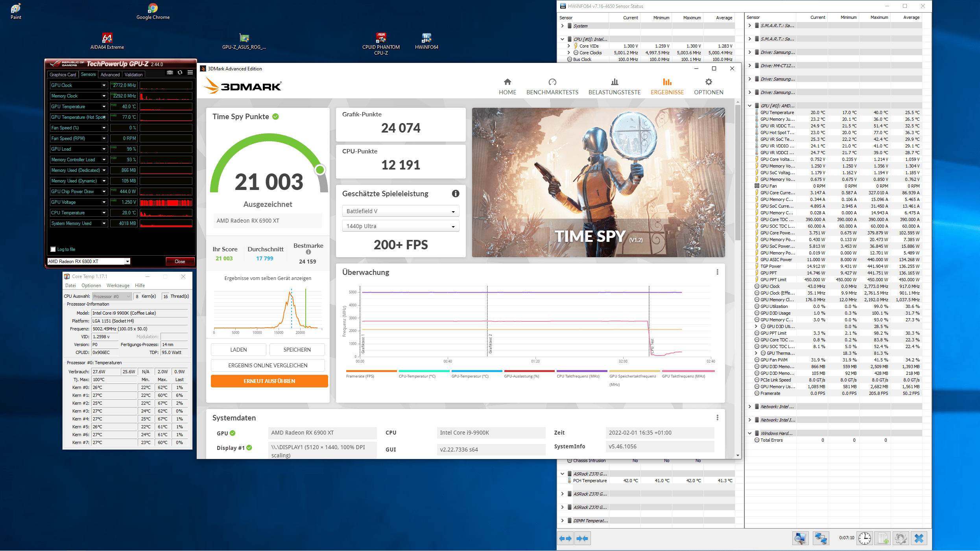Open the AIDA64 Extreme desktop icon

coord(107,41)
